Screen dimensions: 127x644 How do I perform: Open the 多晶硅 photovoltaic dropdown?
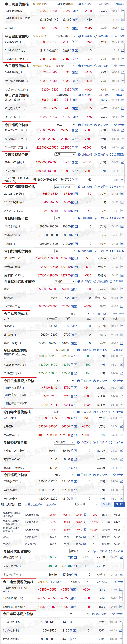click(x=80, y=552)
